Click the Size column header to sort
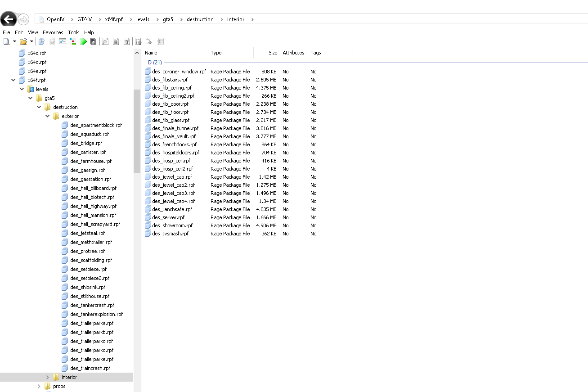 272,53
